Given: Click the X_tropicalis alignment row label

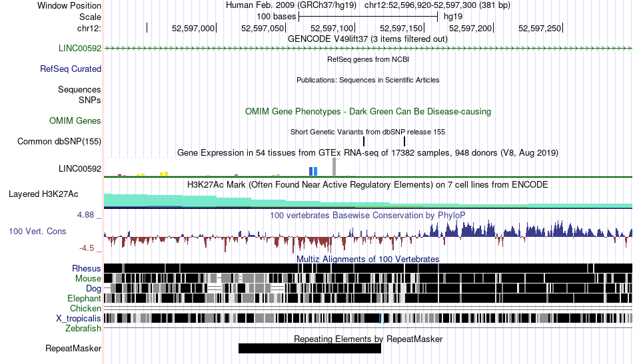Looking at the screenshot, I should [x=79, y=319].
